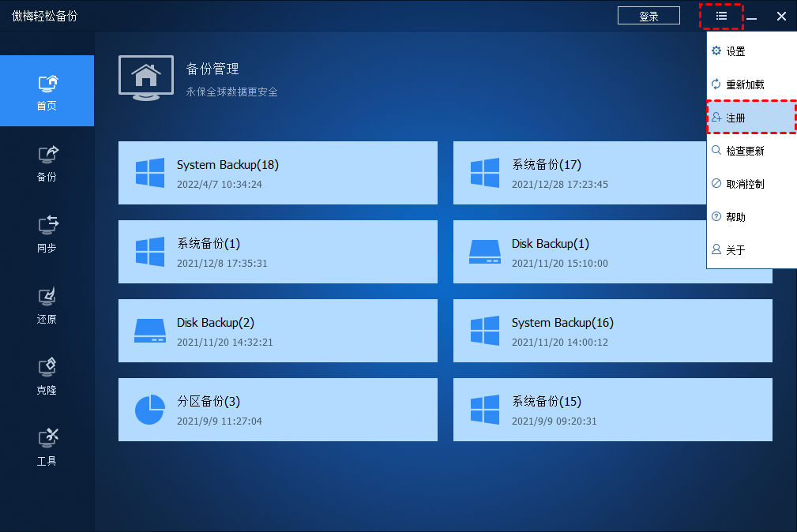Click the settings gear icon in menu

coord(716,51)
